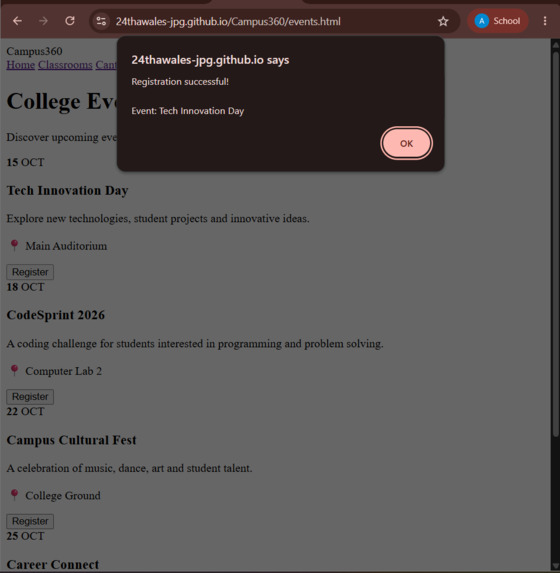Image resolution: width=560 pixels, height=573 pixels.
Task: Register for Campus Cultural Fest
Action: coord(30,521)
